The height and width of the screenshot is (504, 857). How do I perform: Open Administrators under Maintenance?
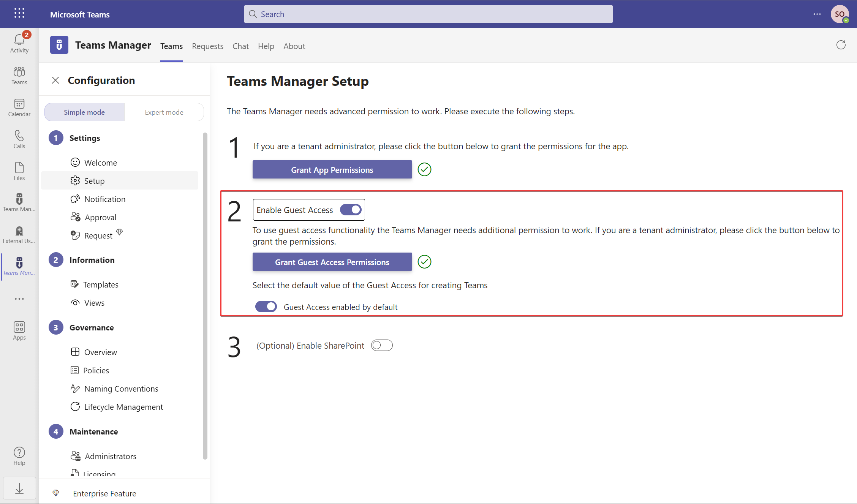click(x=120, y=456)
